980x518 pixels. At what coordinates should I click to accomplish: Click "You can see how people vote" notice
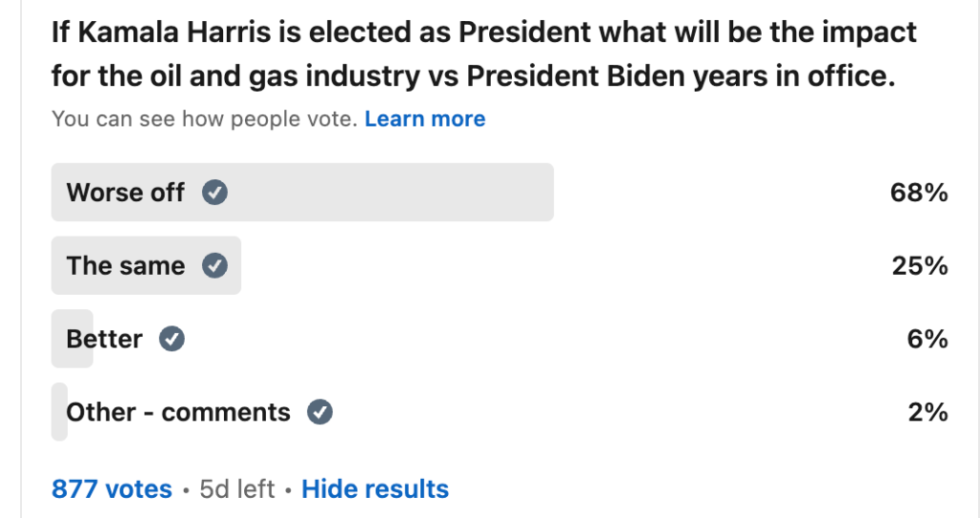(x=204, y=119)
